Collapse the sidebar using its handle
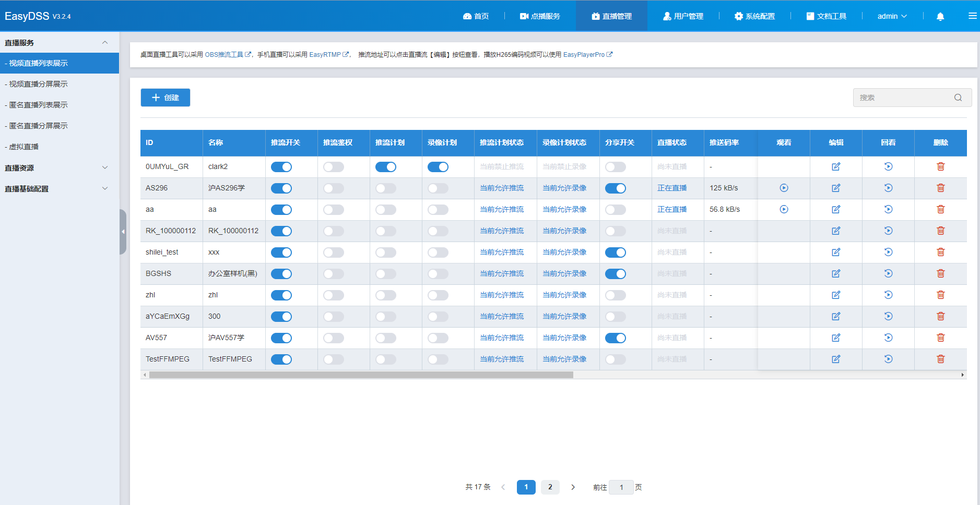Image resolution: width=980 pixels, height=505 pixels. click(x=123, y=232)
